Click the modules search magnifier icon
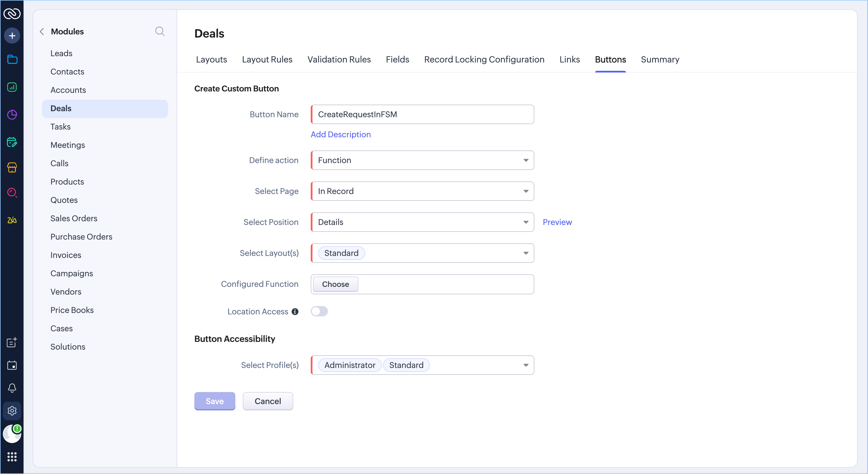Screen dimensions: 868x474 [160, 31]
